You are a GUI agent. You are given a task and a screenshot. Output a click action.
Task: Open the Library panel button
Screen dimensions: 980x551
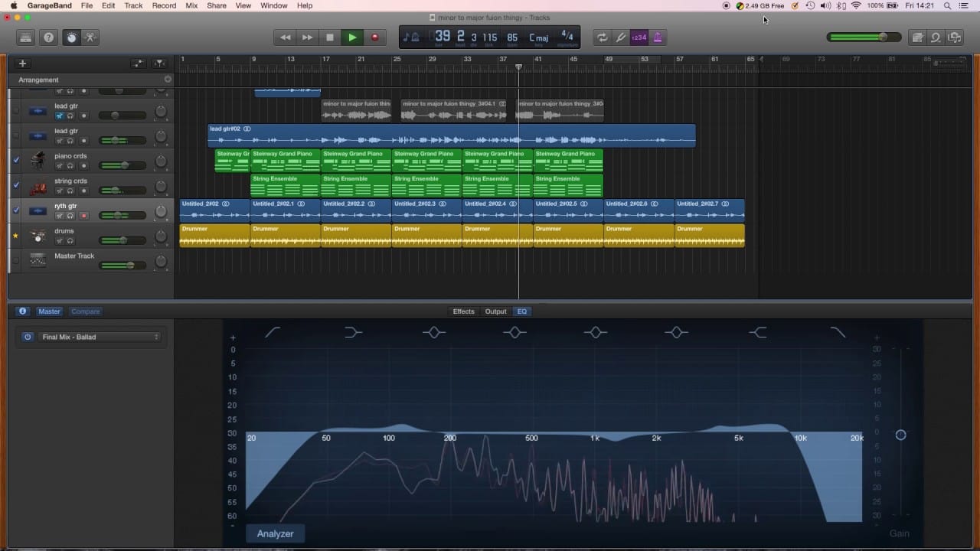click(26, 37)
